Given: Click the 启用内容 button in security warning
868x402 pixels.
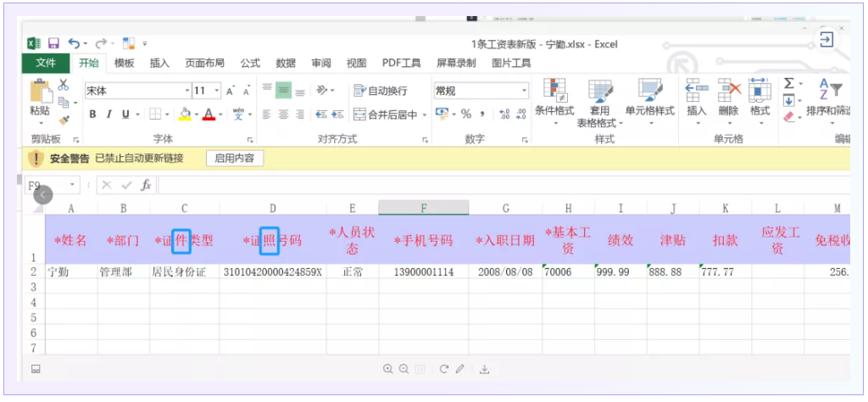Looking at the screenshot, I should click(235, 158).
